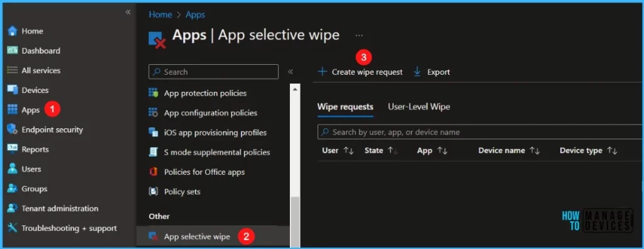
Task: Click the submenu scrollbar up arrow
Action: tap(295, 89)
